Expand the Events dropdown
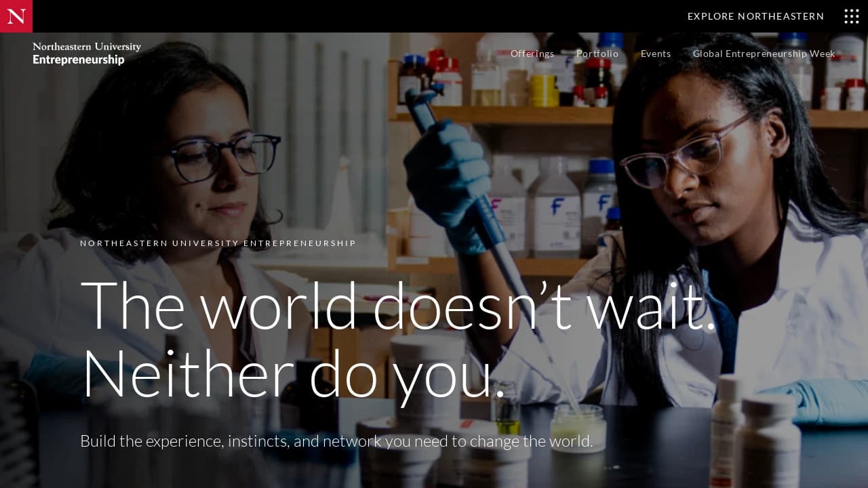Image resolution: width=868 pixels, height=488 pixels. (656, 54)
